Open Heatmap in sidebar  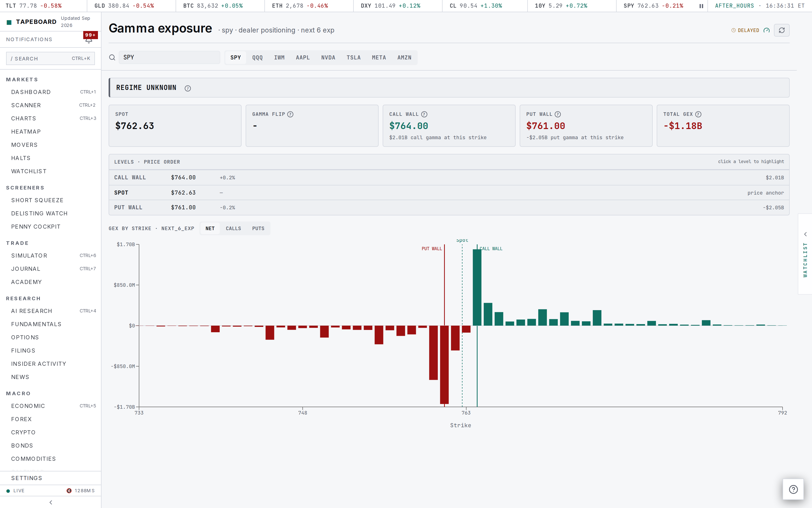50,132
